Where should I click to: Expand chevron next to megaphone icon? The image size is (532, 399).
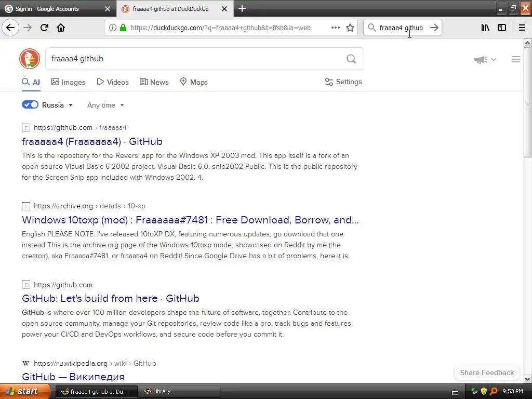pos(494,59)
